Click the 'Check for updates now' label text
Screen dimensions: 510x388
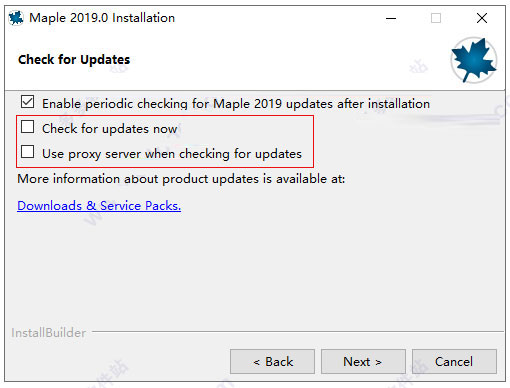tap(110, 129)
